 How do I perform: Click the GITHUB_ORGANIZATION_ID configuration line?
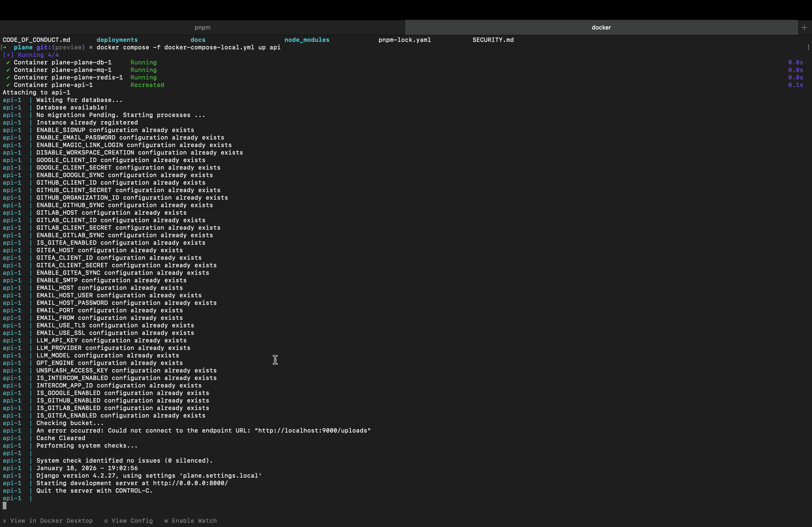132,197
